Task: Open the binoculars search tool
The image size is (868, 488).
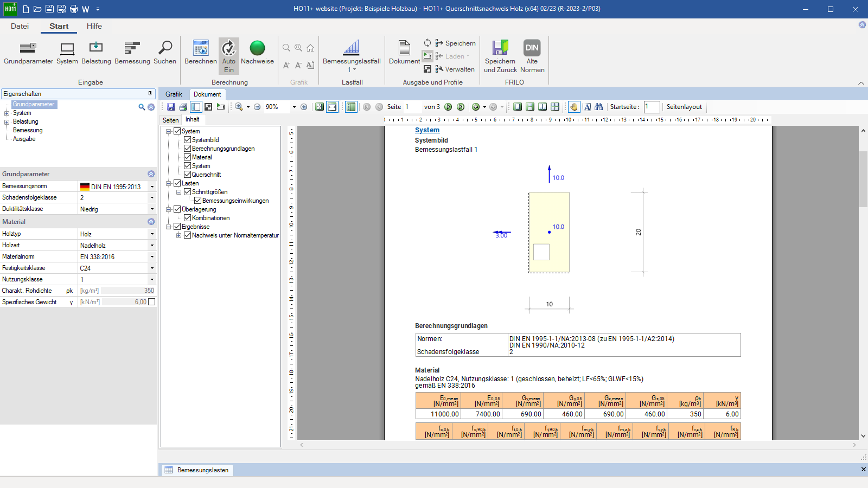Action: click(599, 107)
